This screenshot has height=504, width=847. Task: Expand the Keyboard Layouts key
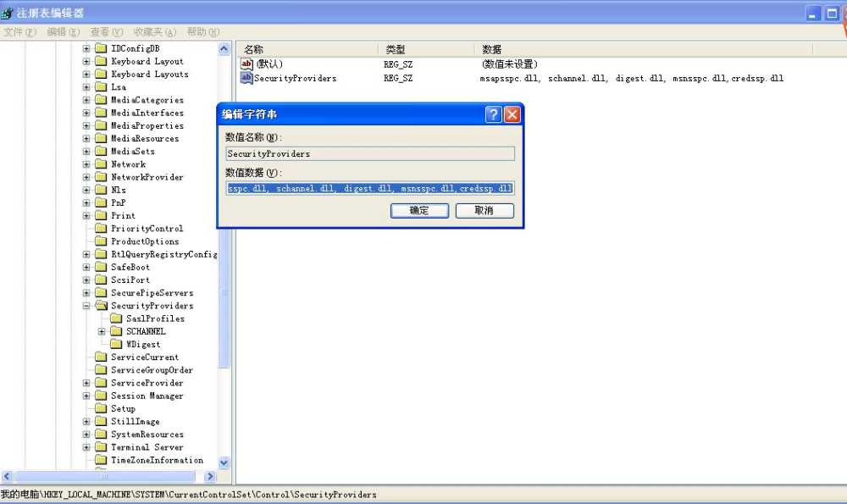(86, 74)
